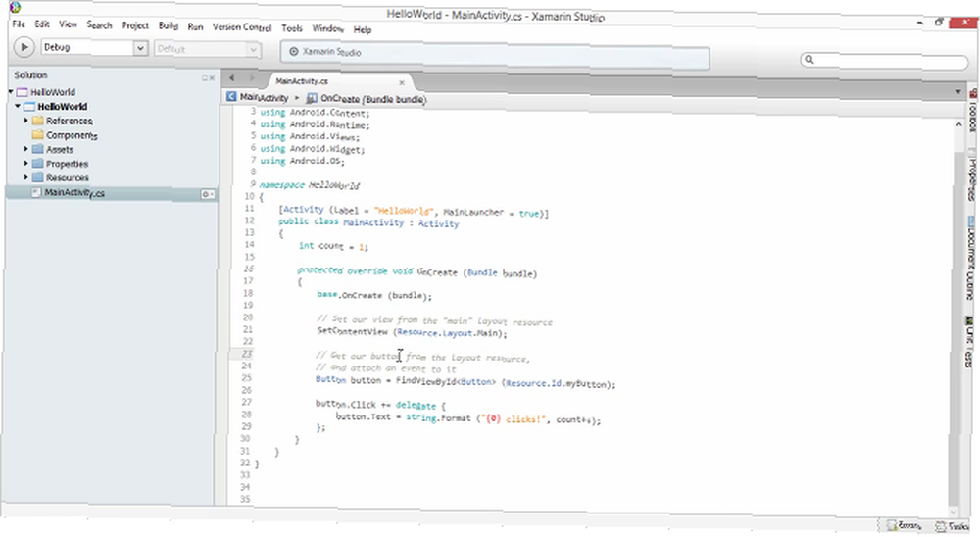Viewport: 980px width, 537px height.
Task: Open the OnCreate member breadcrumb
Action: coord(367,99)
